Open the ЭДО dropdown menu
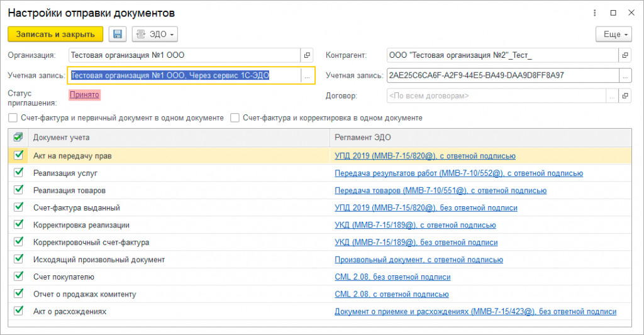 155,34
